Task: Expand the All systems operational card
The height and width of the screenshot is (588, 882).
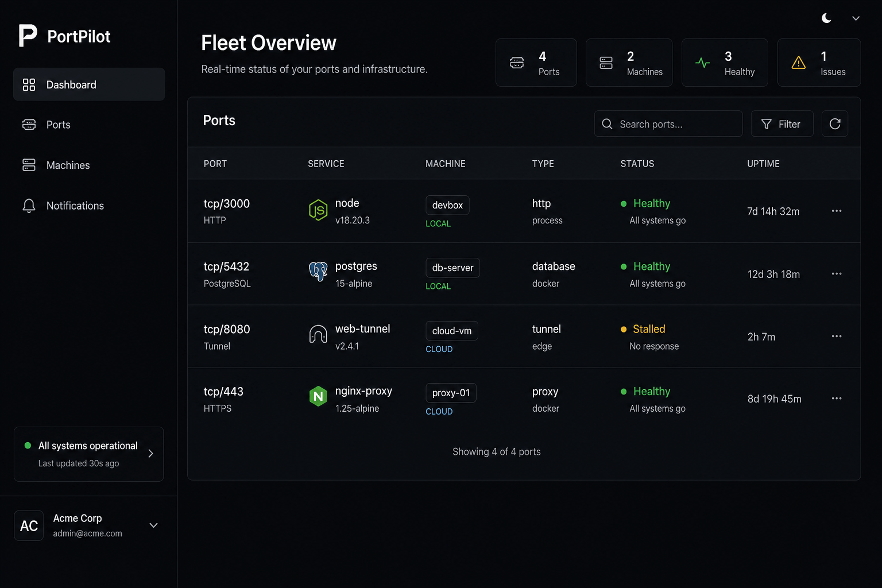Action: [x=89, y=454]
